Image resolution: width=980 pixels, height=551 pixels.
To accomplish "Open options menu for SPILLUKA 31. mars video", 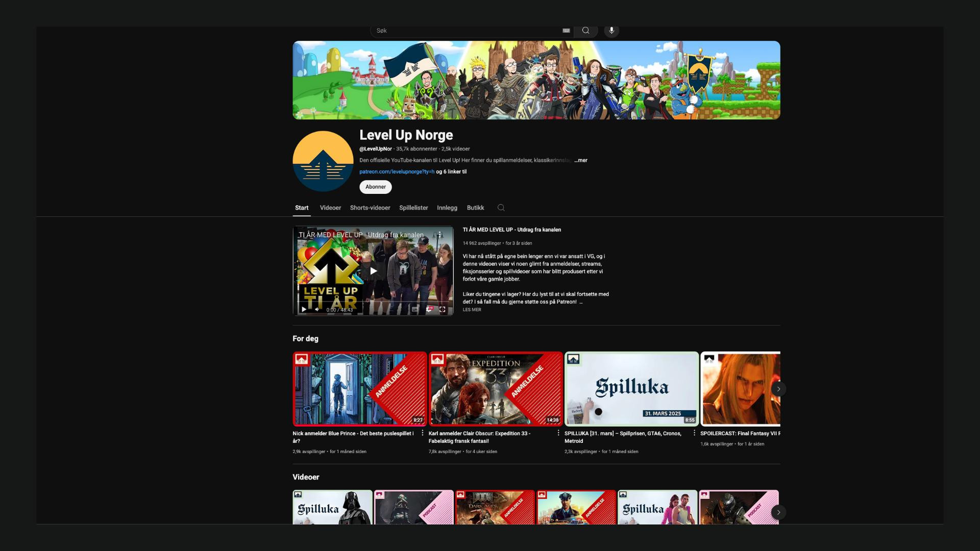I will point(694,433).
